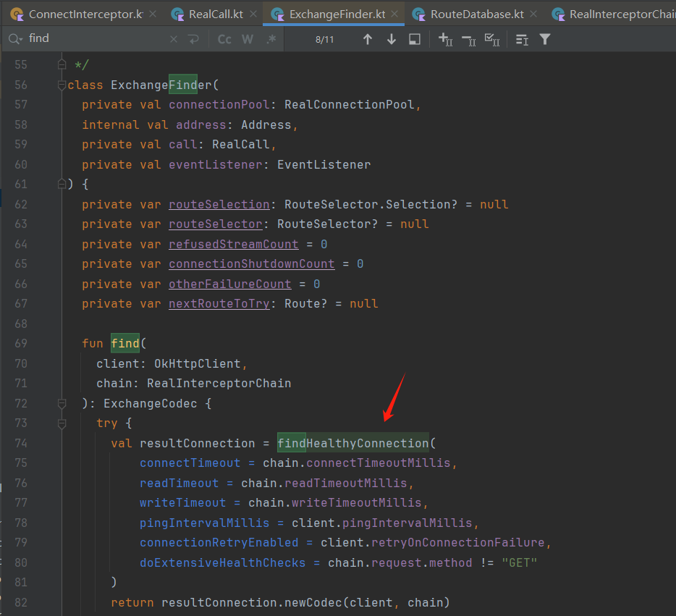Focus the find input field
The width and height of the screenshot is (676, 616).
pyautogui.click(x=97, y=39)
